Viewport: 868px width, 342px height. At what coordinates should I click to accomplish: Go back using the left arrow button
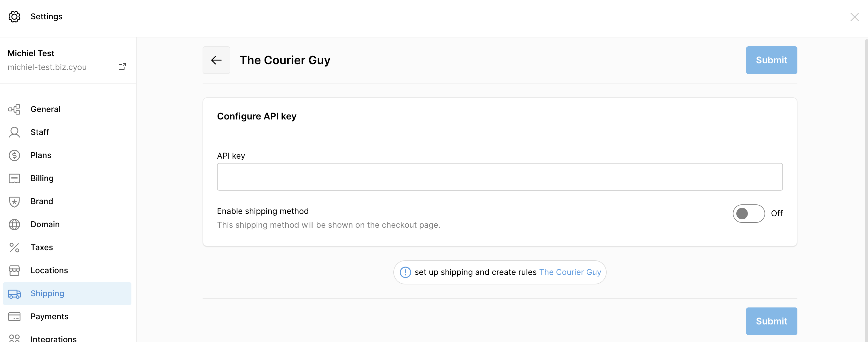tap(216, 60)
